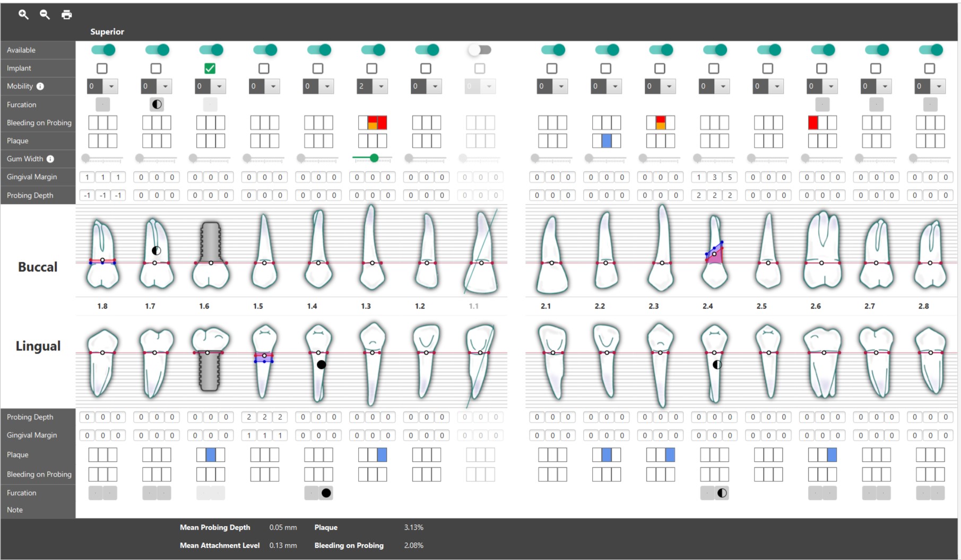
Task: Select the buccal tooth 2.4 image
Action: point(714,252)
